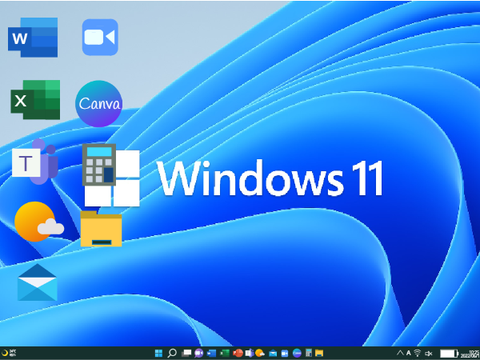Open Calculator from the taskbar
The height and width of the screenshot is (360, 480).
click(x=309, y=353)
